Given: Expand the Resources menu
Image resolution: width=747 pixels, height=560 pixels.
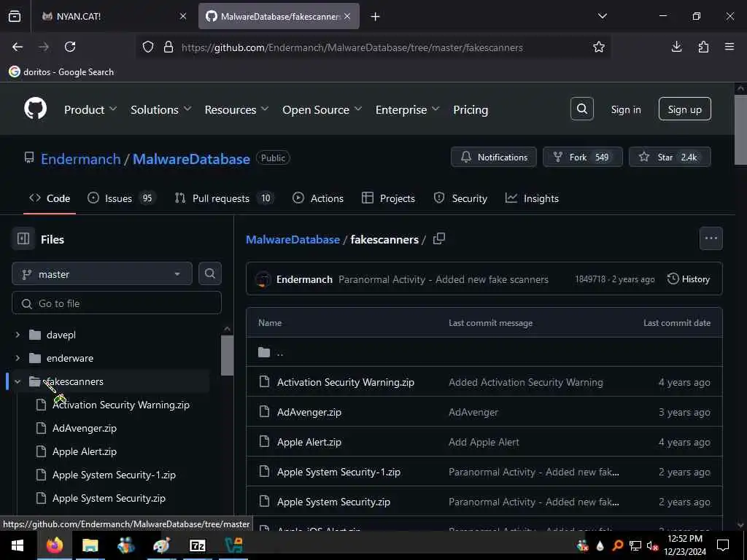Looking at the screenshot, I should click(x=236, y=109).
